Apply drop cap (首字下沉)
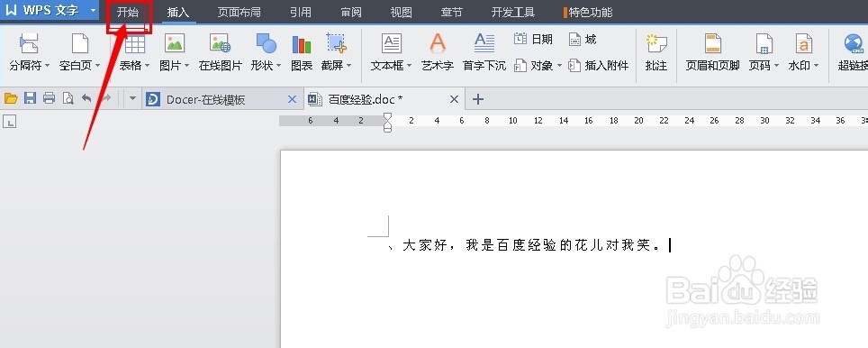Viewport: 868px width, 348px height. pos(484,52)
